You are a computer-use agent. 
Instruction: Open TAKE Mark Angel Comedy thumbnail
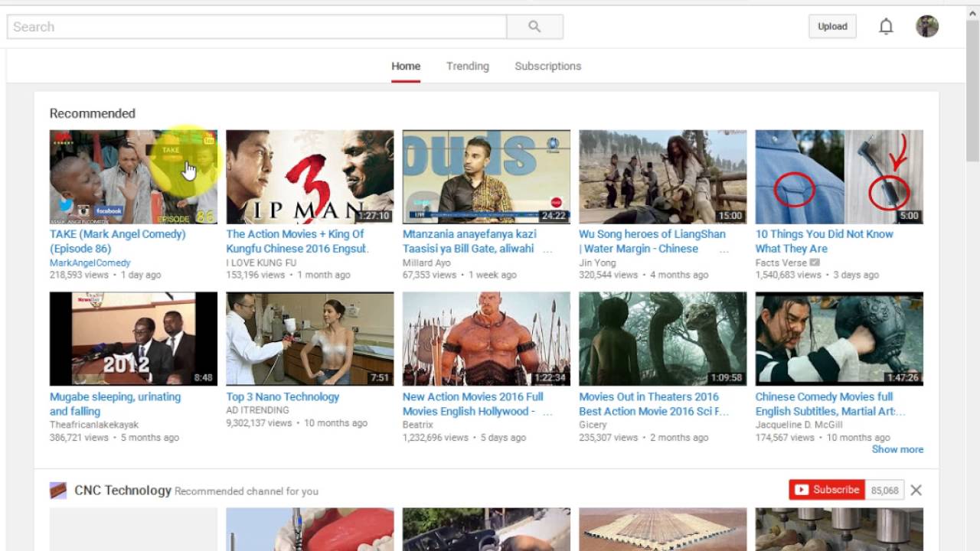tap(133, 177)
